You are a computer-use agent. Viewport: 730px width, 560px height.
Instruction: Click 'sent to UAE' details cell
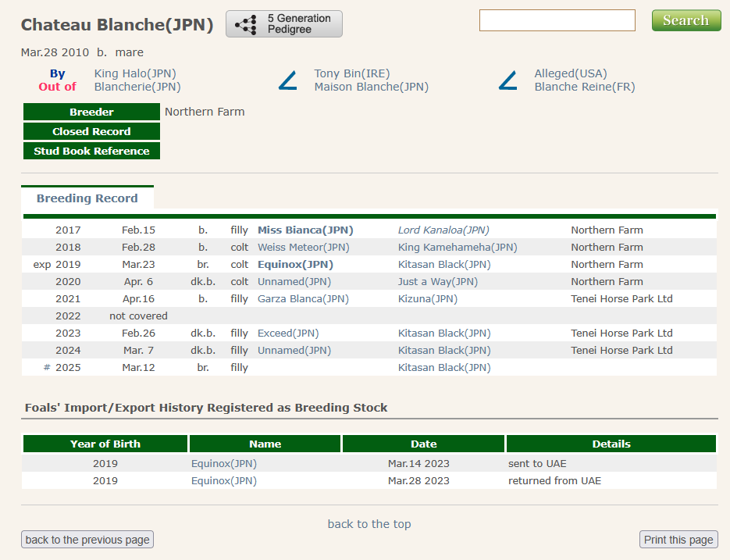(537, 464)
